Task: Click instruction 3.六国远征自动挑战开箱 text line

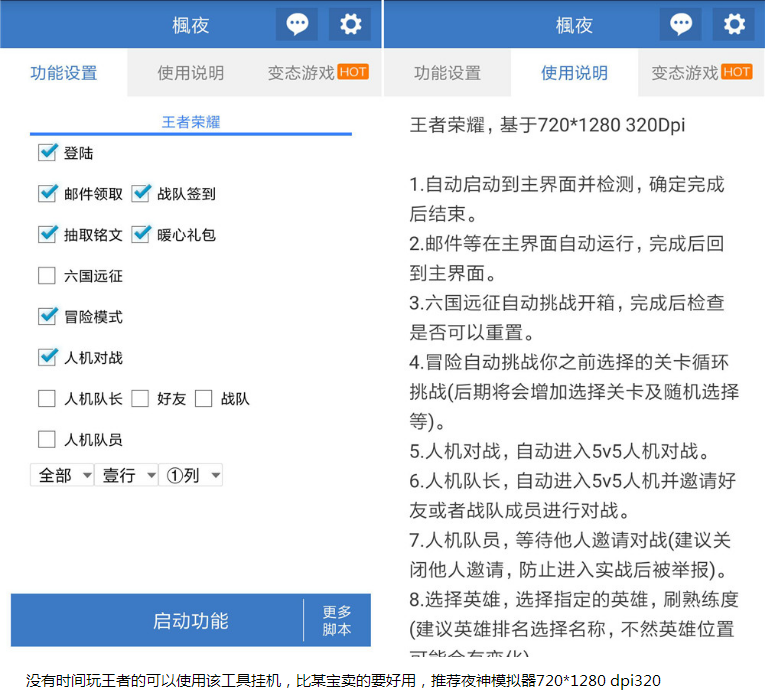Action: pos(567,317)
